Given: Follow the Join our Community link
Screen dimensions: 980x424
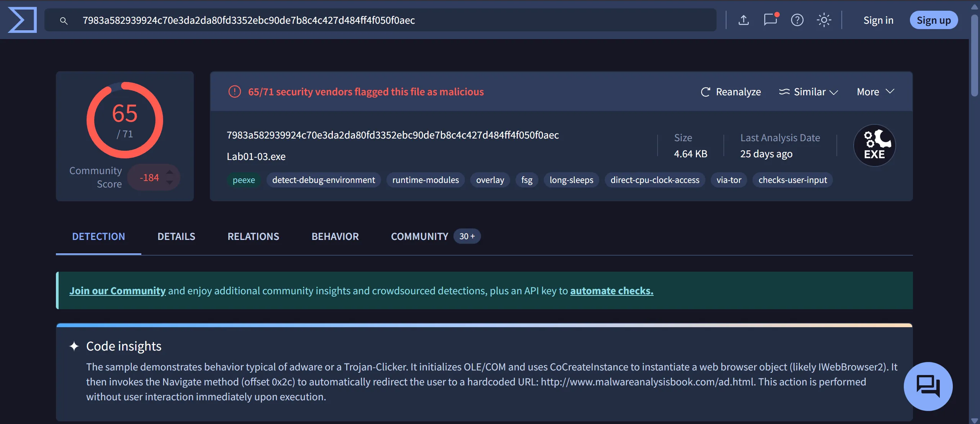Looking at the screenshot, I should pos(118,291).
